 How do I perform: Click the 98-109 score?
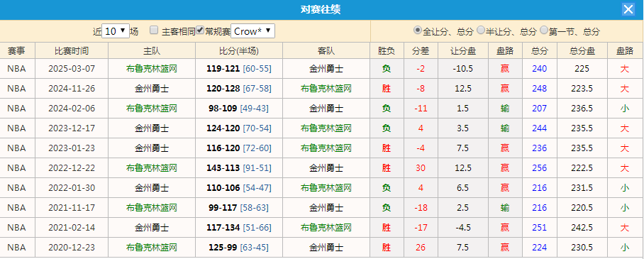223,109
